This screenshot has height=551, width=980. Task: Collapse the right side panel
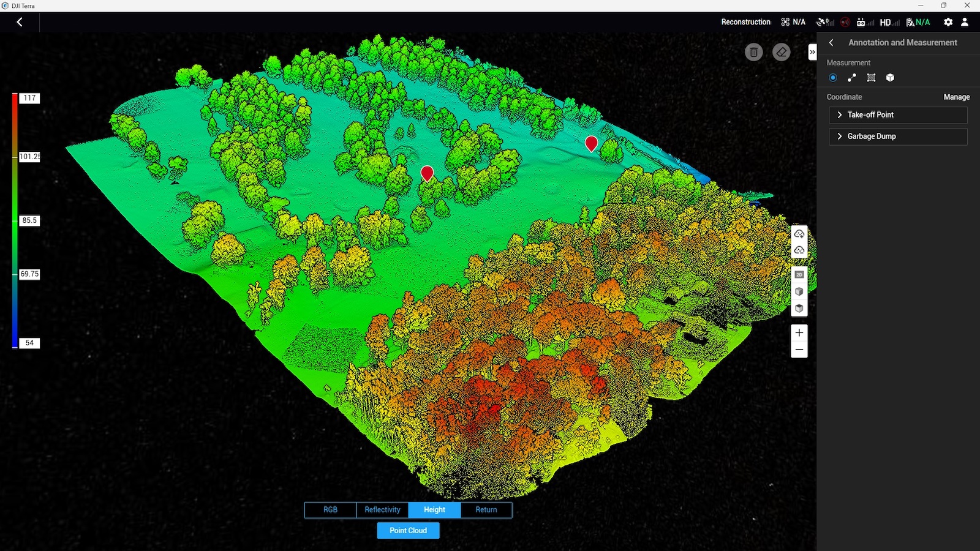pos(812,52)
